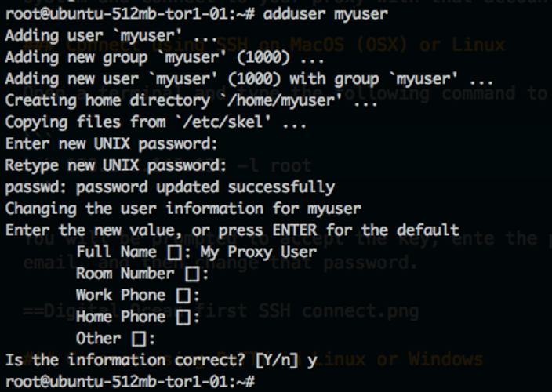Click the empty root prompt on the last line

coord(130,382)
